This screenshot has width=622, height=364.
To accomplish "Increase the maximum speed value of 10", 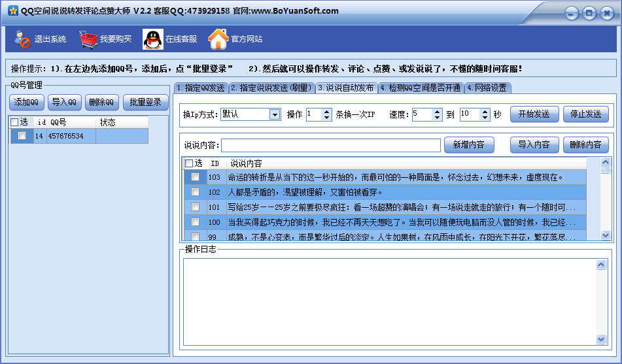I will coord(485,112).
